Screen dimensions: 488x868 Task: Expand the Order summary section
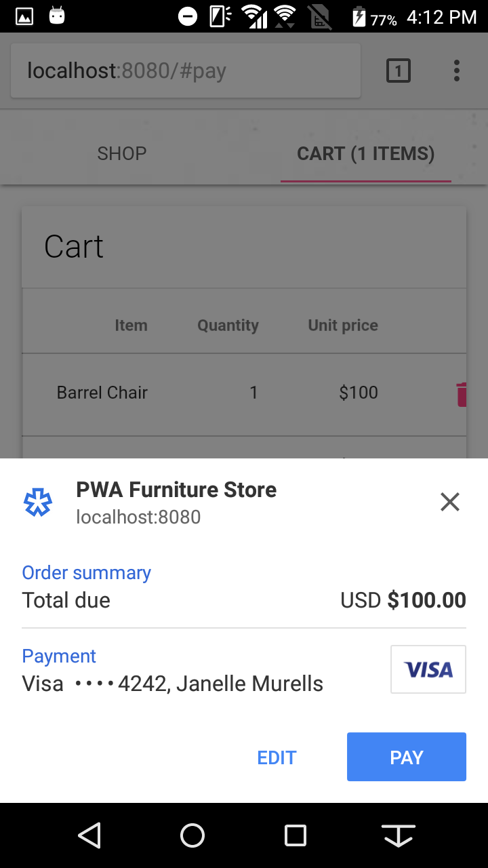[244, 587]
